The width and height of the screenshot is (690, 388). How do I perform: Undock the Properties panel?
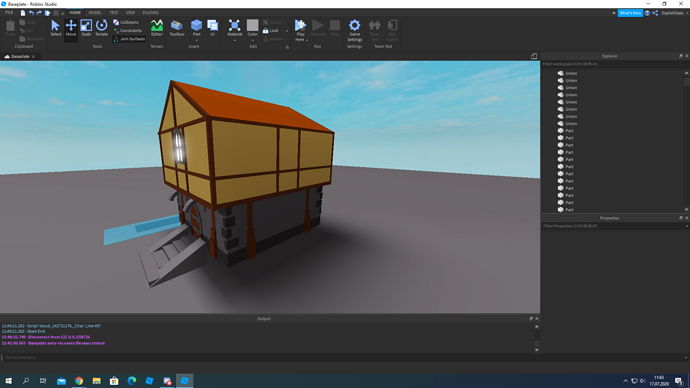pos(681,218)
